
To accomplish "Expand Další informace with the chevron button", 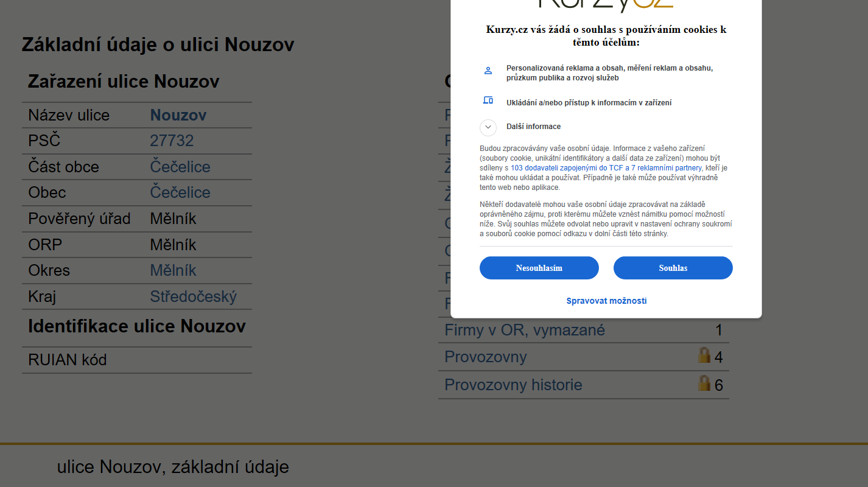I will [x=488, y=127].
